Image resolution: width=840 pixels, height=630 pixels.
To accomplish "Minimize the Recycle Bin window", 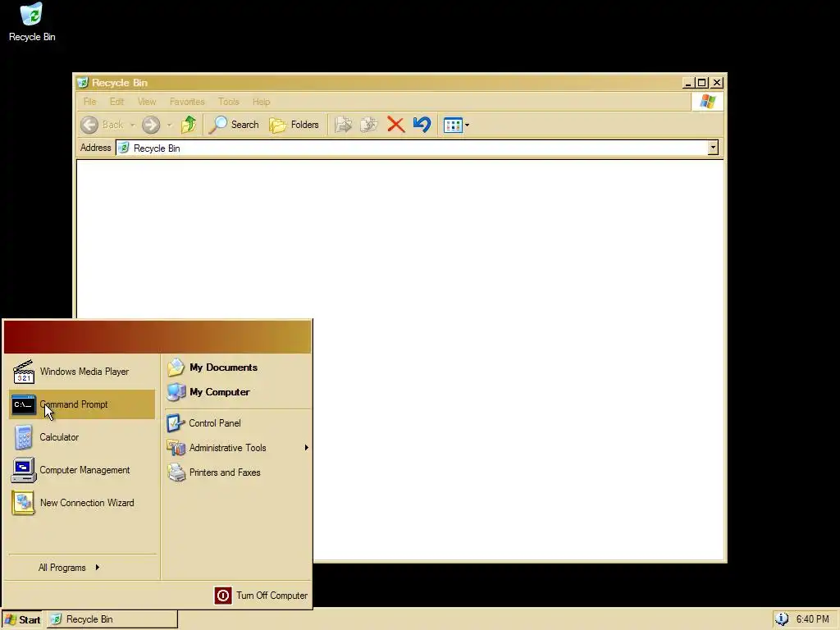I will (689, 83).
